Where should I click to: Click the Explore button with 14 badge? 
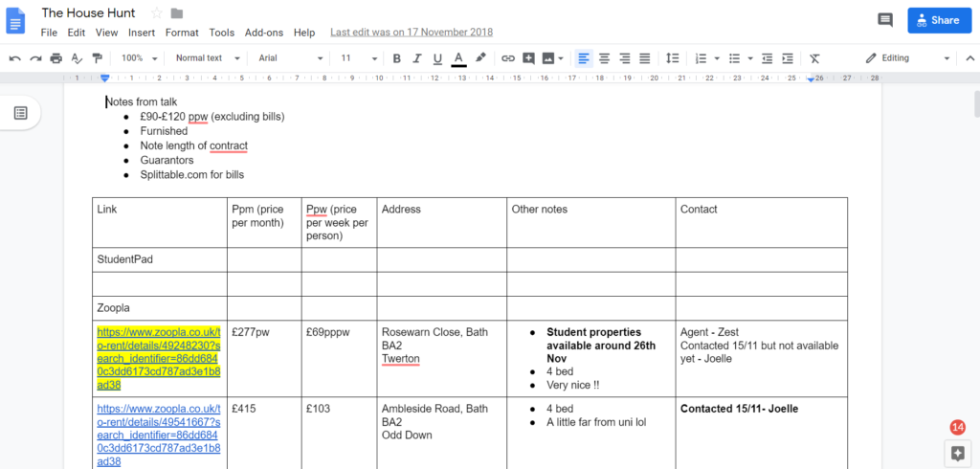[x=957, y=453]
